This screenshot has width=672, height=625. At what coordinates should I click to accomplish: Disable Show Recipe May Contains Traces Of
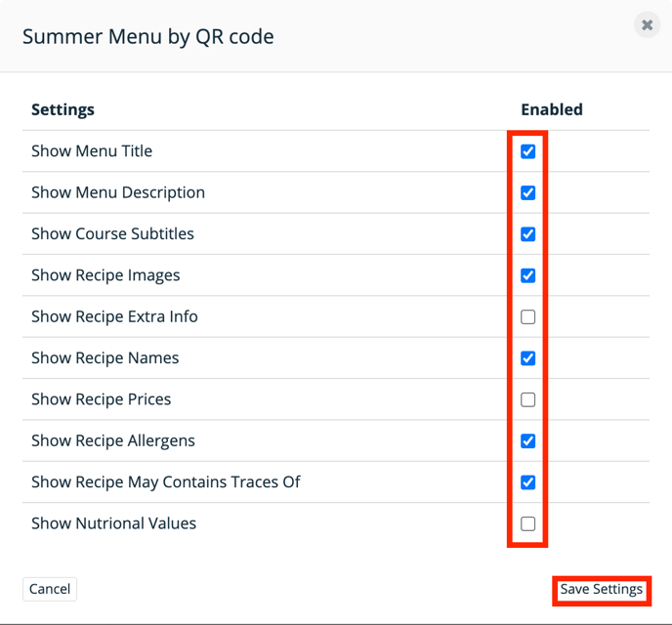tap(527, 482)
